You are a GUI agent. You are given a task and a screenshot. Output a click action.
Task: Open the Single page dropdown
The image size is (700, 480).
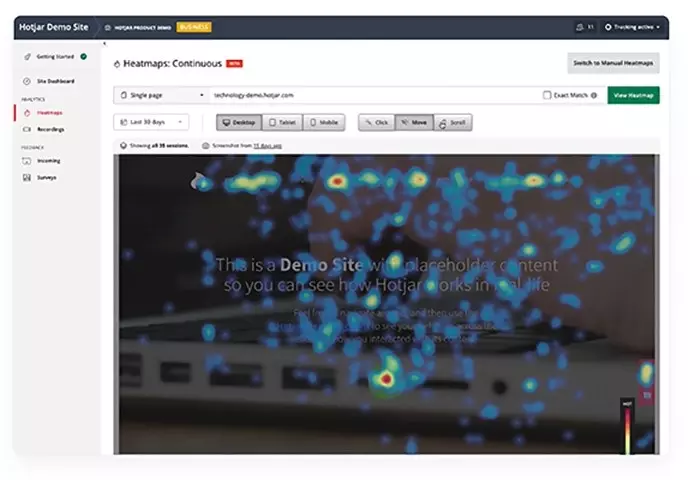(162, 95)
